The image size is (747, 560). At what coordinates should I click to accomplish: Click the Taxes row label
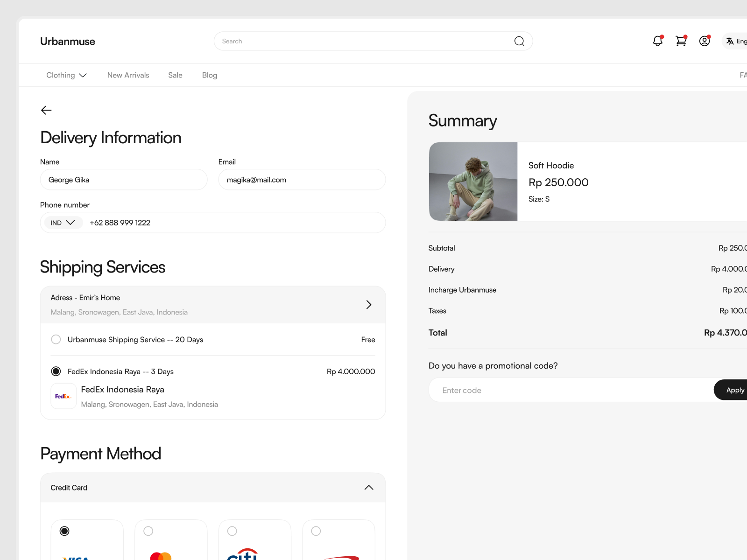coord(437,311)
